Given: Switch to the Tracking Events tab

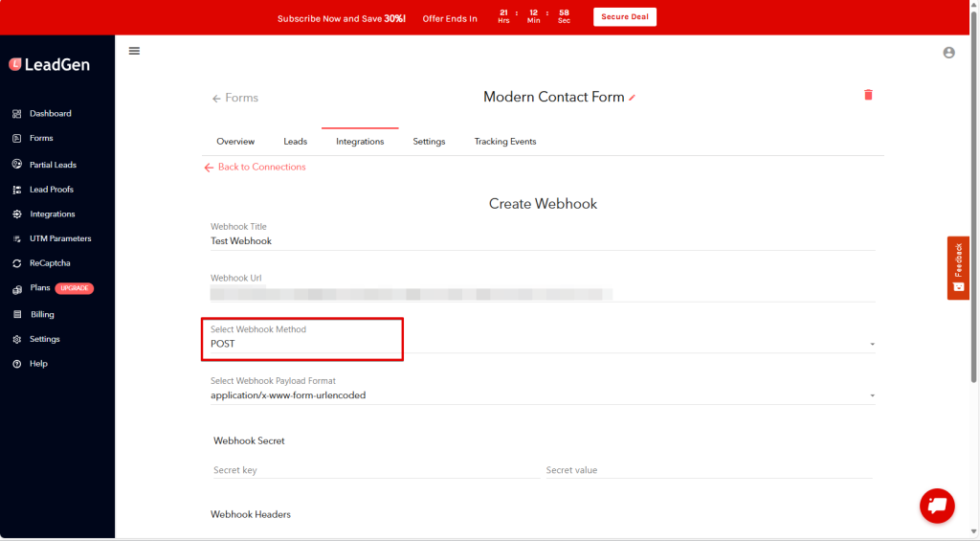Looking at the screenshot, I should tap(505, 142).
